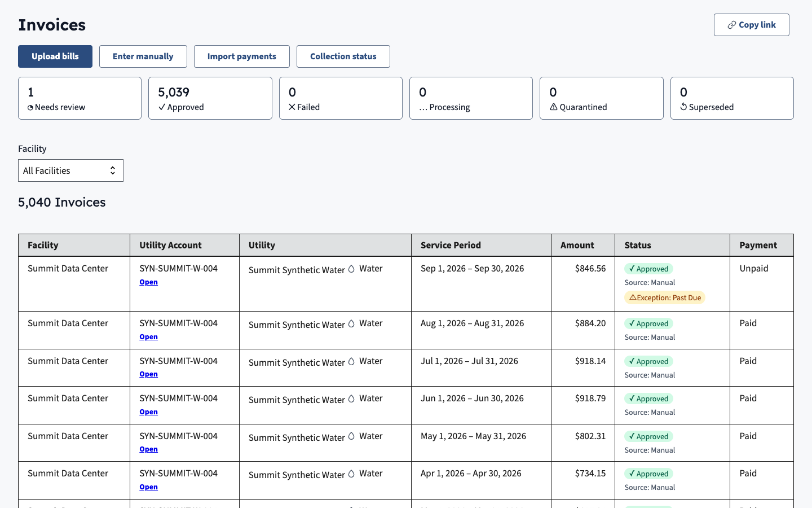This screenshot has height=508, width=812.
Task: Click the Facility column header
Action: coord(74,245)
